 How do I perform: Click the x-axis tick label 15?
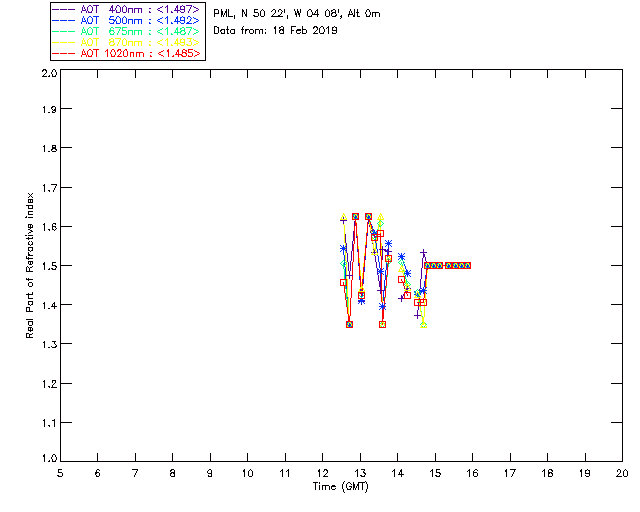pos(435,473)
